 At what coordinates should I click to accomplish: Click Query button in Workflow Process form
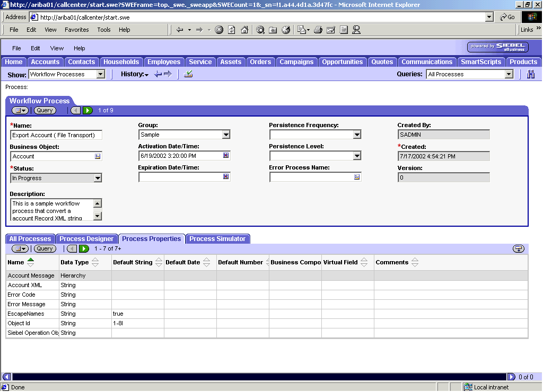click(45, 110)
